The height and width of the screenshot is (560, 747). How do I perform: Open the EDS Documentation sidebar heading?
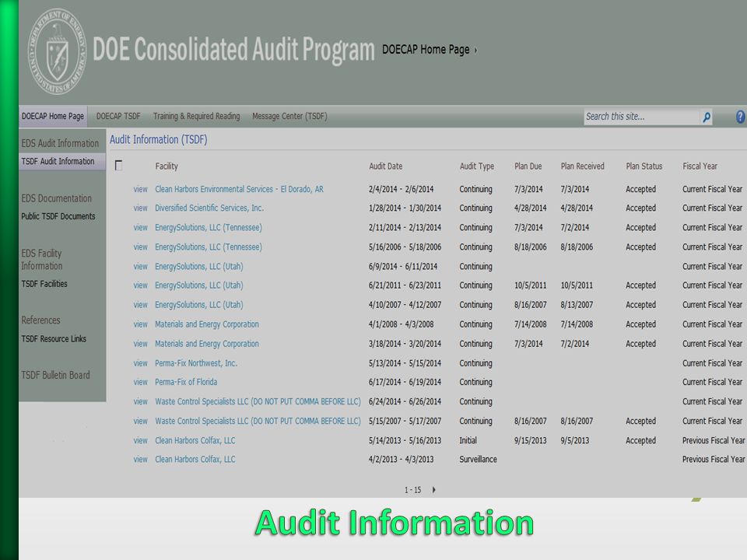tap(56, 198)
